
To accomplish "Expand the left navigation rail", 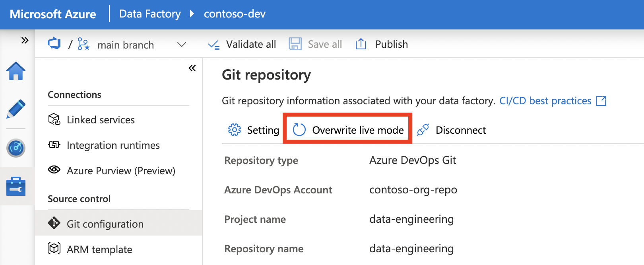I will pyautogui.click(x=25, y=40).
